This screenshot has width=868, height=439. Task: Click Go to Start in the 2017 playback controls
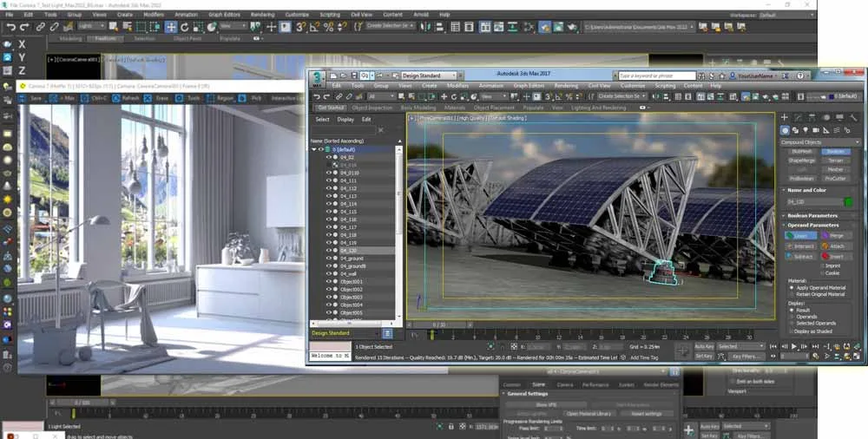click(773, 346)
